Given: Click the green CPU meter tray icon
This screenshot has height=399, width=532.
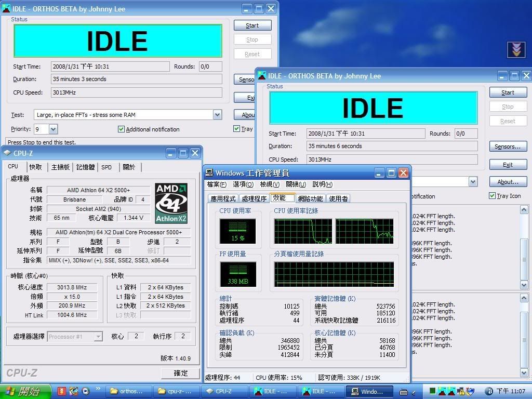Looking at the screenshot, I should [x=432, y=391].
